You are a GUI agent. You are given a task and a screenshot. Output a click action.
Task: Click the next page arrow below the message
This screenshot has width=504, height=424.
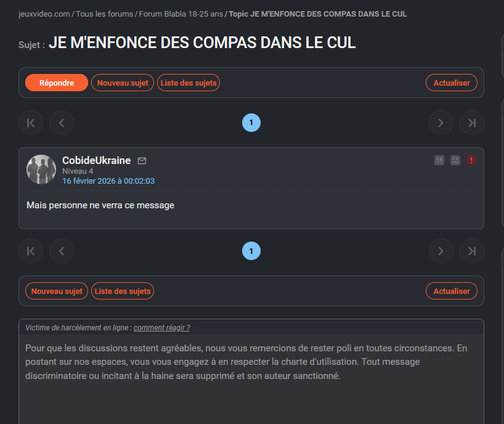441,251
